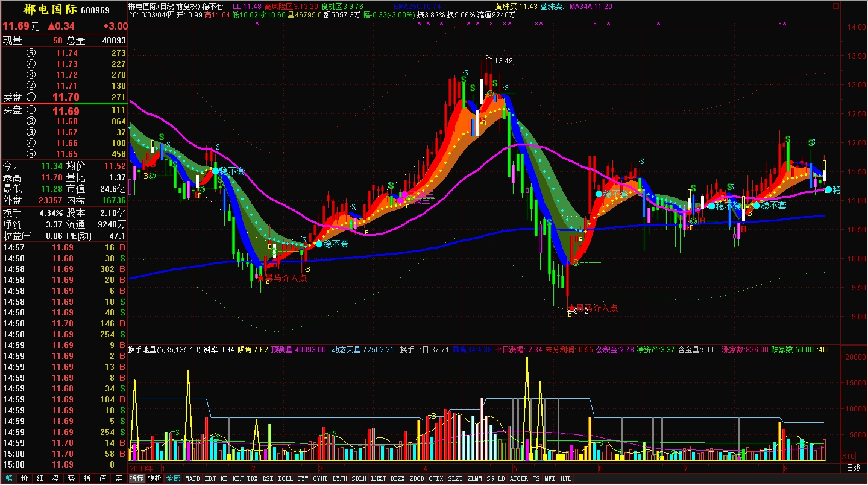Viewport: 868px width, 485px height.
Task: Click the EMA250:10.74 legend label
Action: pyautogui.click(x=418, y=6)
